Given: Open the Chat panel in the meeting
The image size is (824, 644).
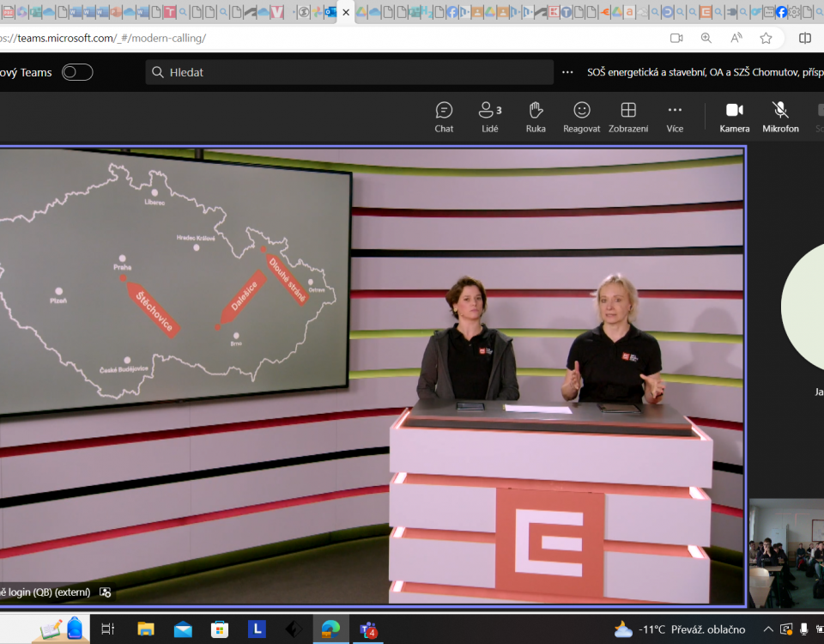Looking at the screenshot, I should [x=444, y=118].
